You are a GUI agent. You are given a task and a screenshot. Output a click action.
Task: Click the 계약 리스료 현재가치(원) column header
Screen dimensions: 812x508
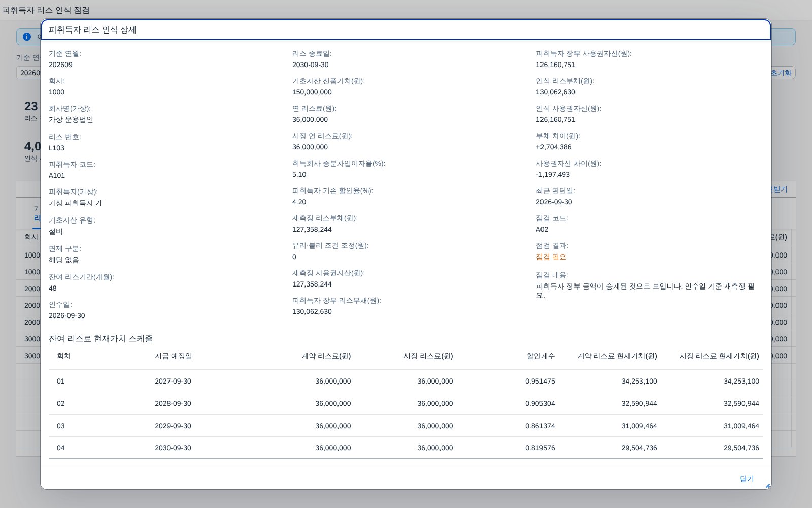617,356
